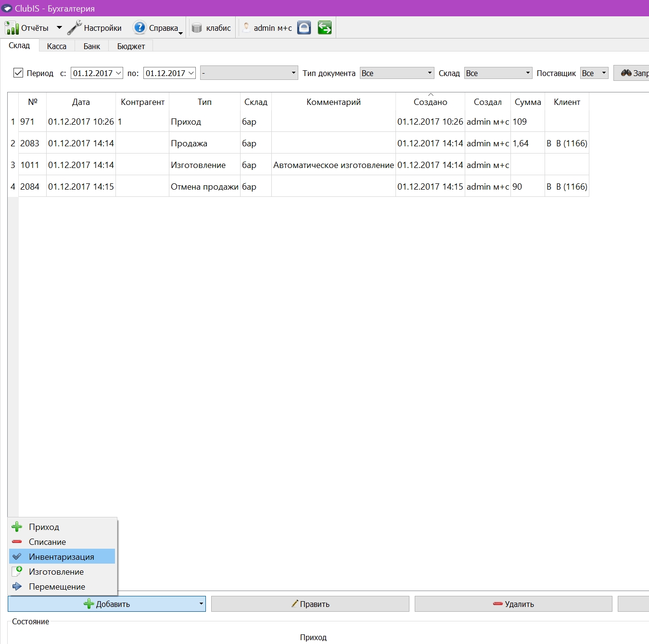Click the sum cell 1,64
This screenshot has width=649, height=644.
coord(528,143)
